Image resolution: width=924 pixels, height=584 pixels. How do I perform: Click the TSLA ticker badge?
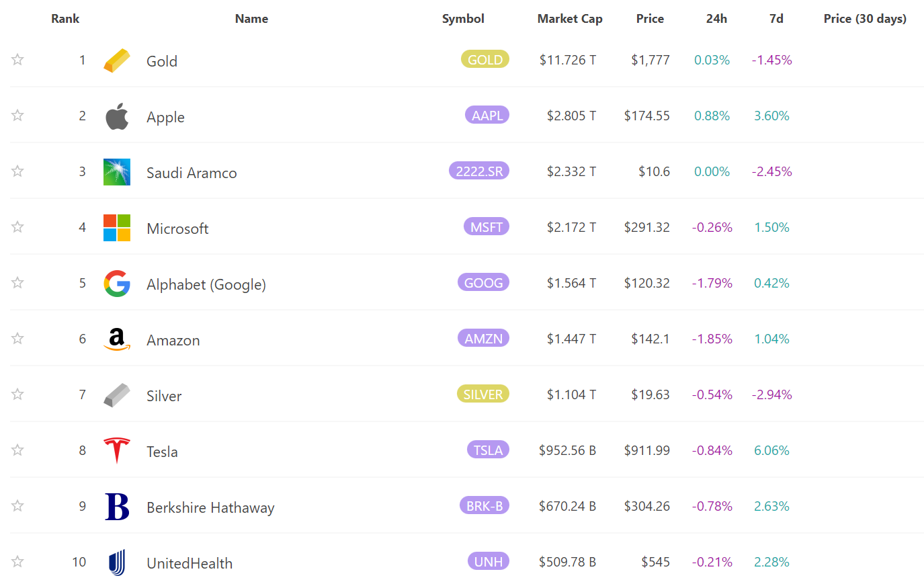point(488,450)
